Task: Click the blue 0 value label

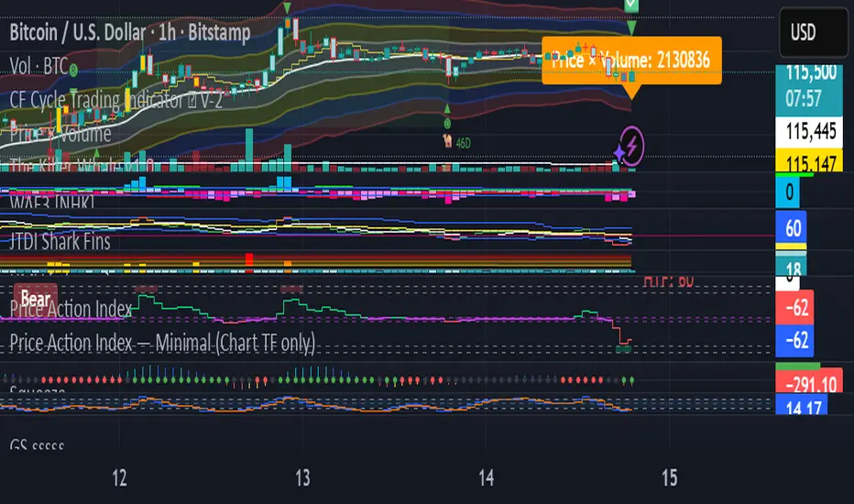Action: [x=787, y=192]
